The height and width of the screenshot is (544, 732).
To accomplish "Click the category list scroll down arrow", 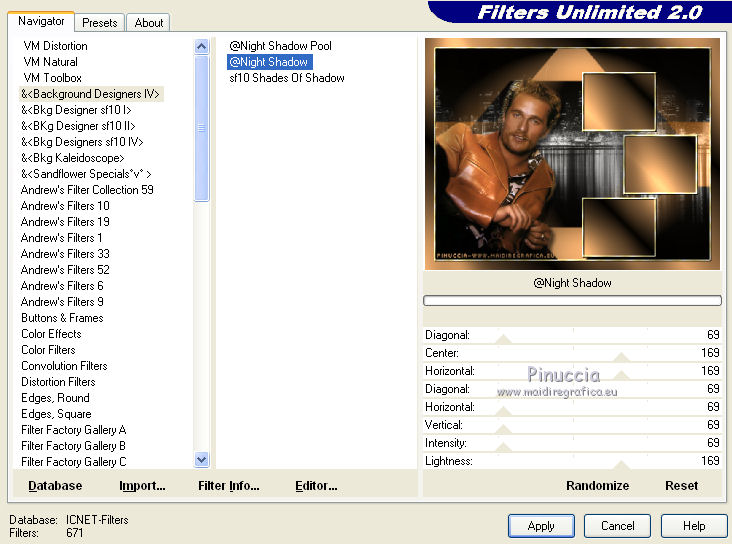I will [201, 460].
